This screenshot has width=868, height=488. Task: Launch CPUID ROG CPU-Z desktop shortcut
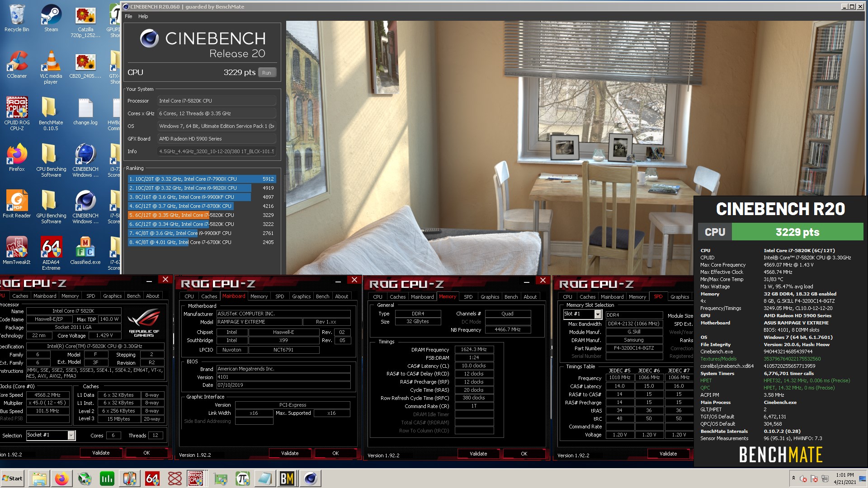point(17,114)
